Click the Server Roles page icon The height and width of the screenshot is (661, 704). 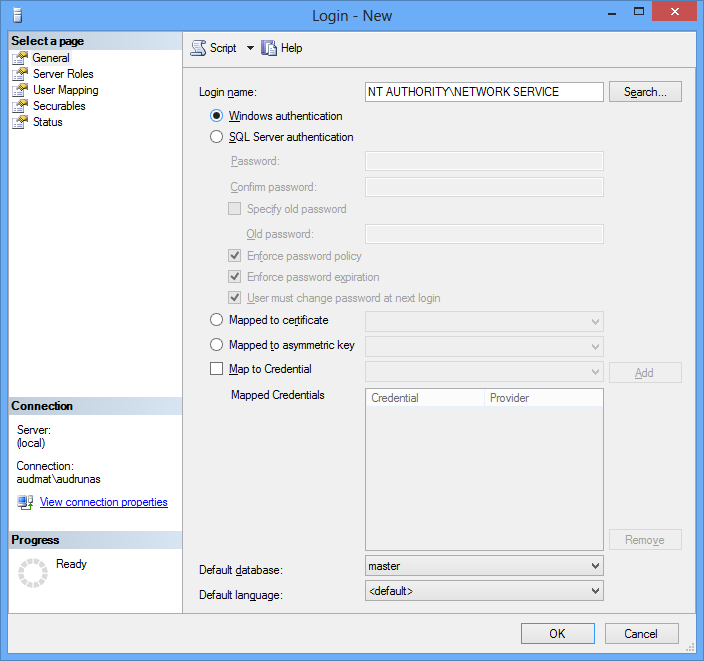click(20, 74)
